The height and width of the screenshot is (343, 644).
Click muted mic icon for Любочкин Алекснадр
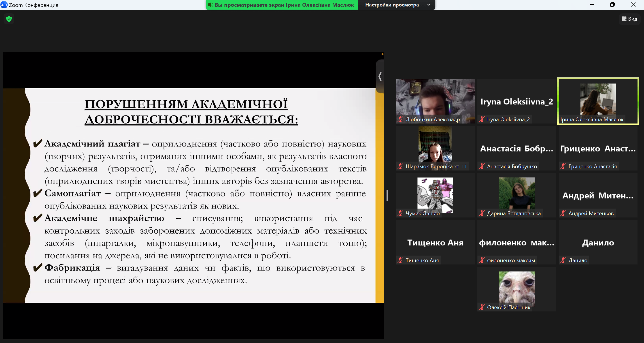(x=400, y=119)
